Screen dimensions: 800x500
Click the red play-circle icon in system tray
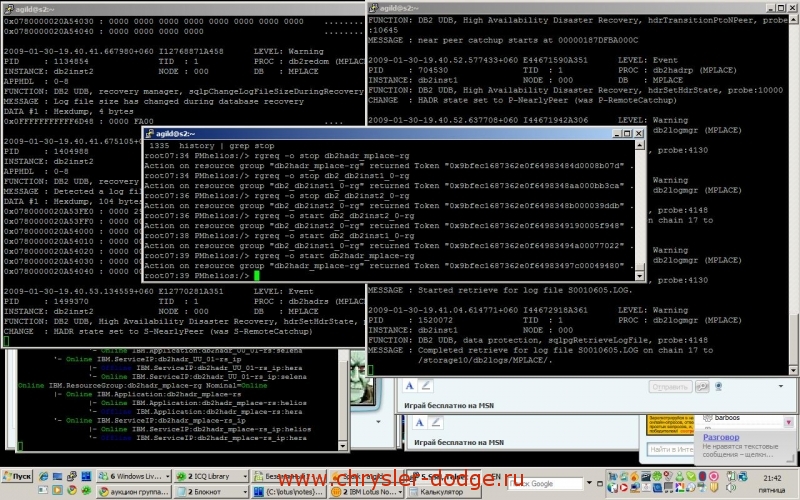[623, 488]
